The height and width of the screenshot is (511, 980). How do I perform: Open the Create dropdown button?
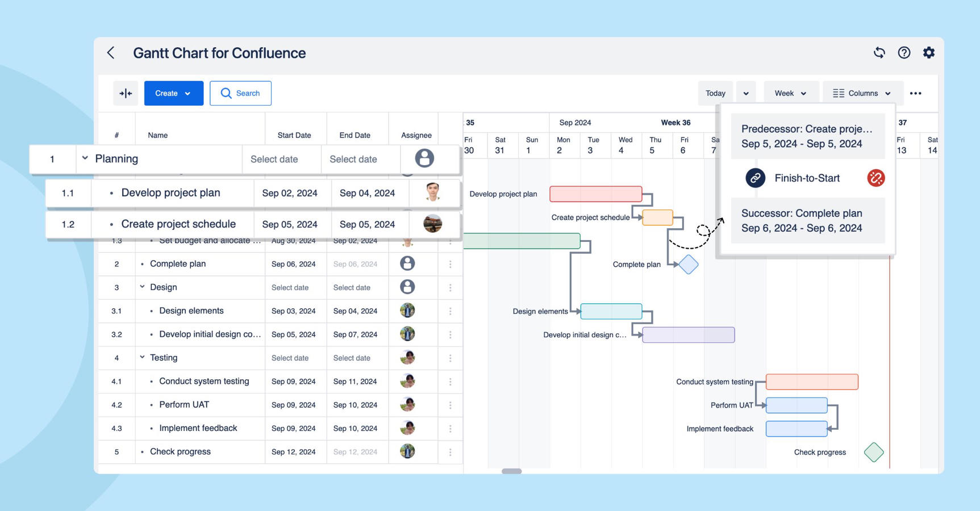pyautogui.click(x=173, y=93)
